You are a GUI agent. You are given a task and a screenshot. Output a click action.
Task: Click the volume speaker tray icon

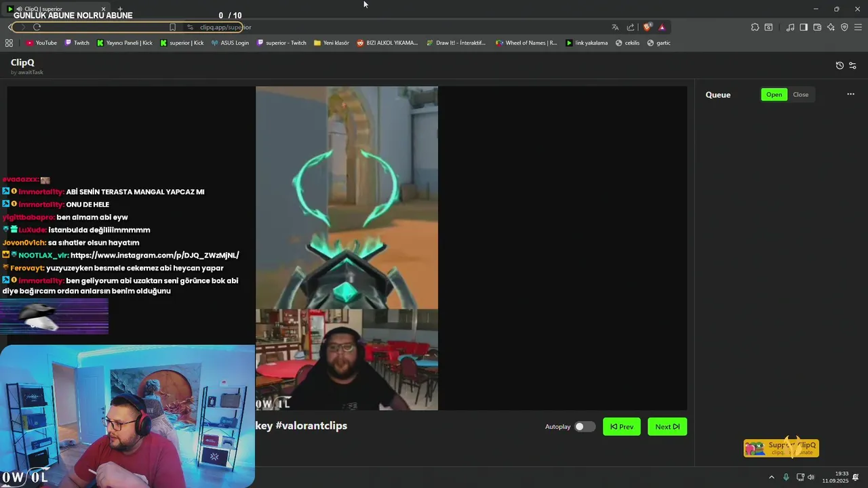point(811,477)
